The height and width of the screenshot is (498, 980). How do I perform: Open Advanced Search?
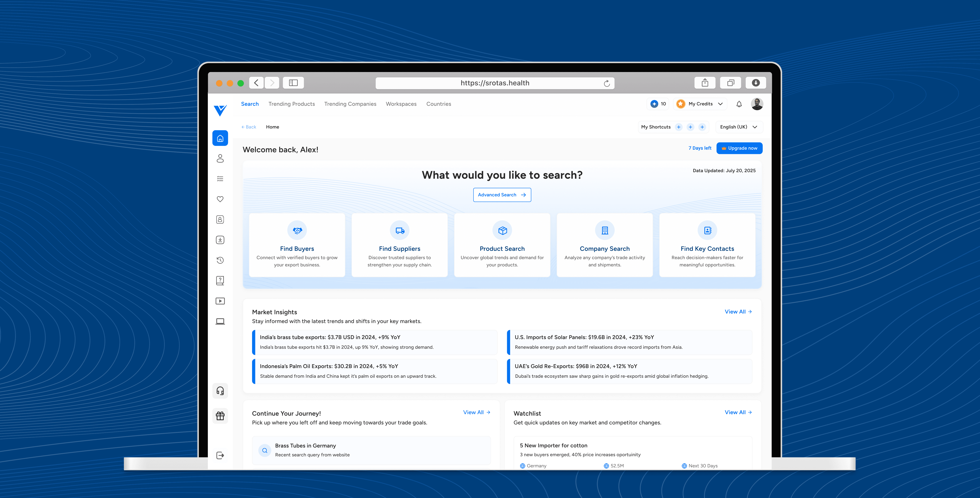tap(502, 195)
